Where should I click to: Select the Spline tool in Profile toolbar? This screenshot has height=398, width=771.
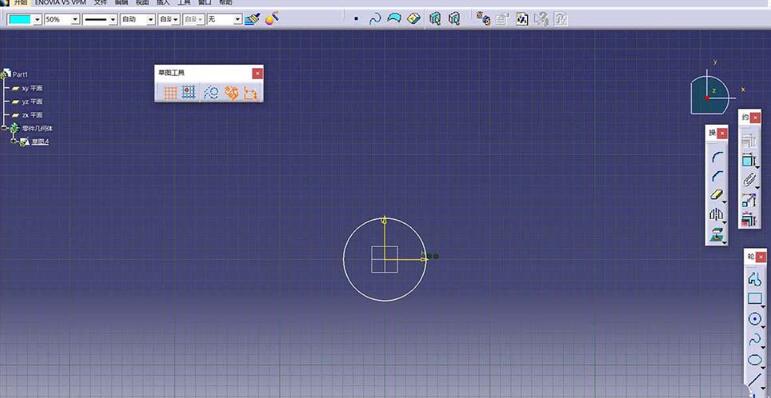[x=755, y=339]
